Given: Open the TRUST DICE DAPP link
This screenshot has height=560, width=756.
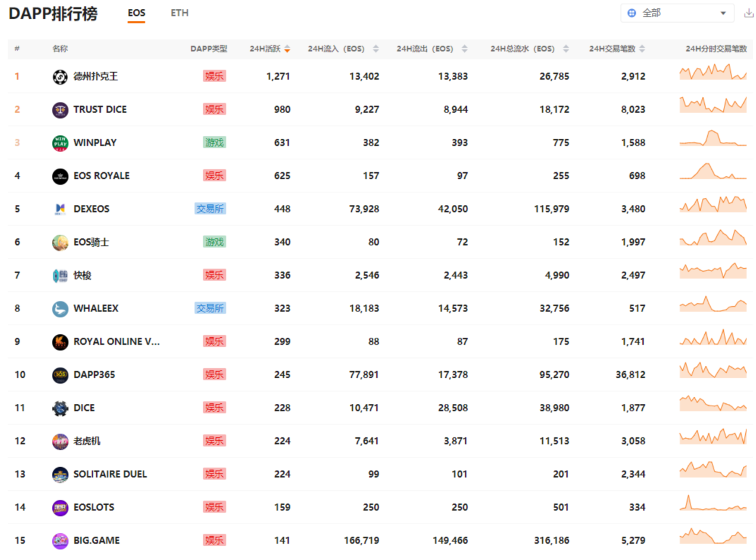Looking at the screenshot, I should click(x=100, y=110).
